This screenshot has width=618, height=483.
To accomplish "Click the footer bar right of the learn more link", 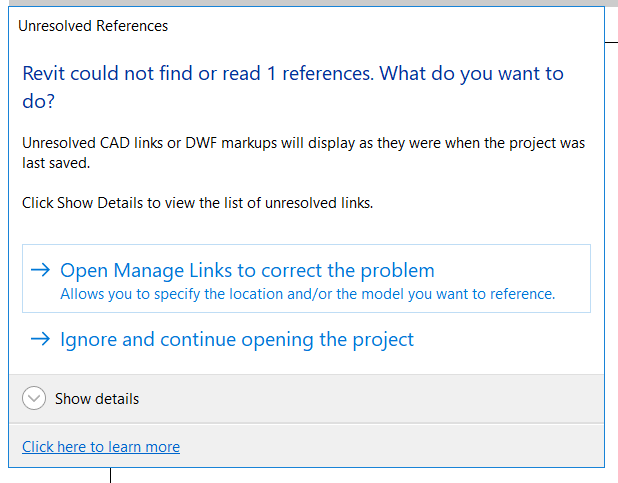I will (x=400, y=447).
